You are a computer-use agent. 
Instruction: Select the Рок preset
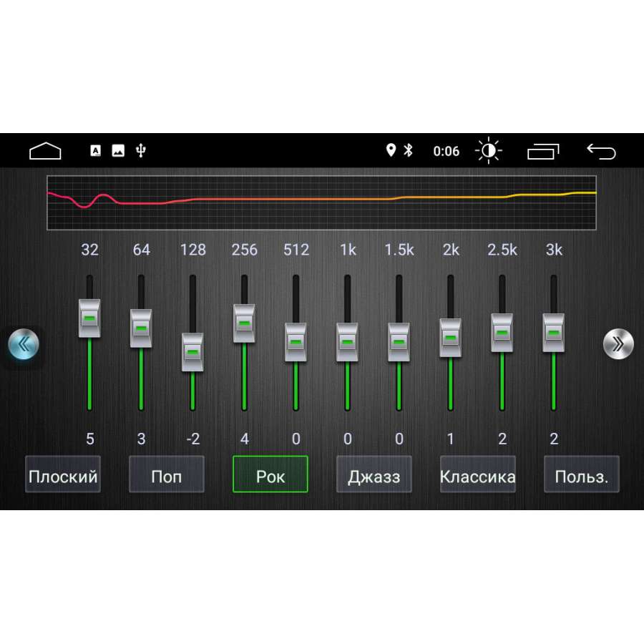tap(270, 474)
